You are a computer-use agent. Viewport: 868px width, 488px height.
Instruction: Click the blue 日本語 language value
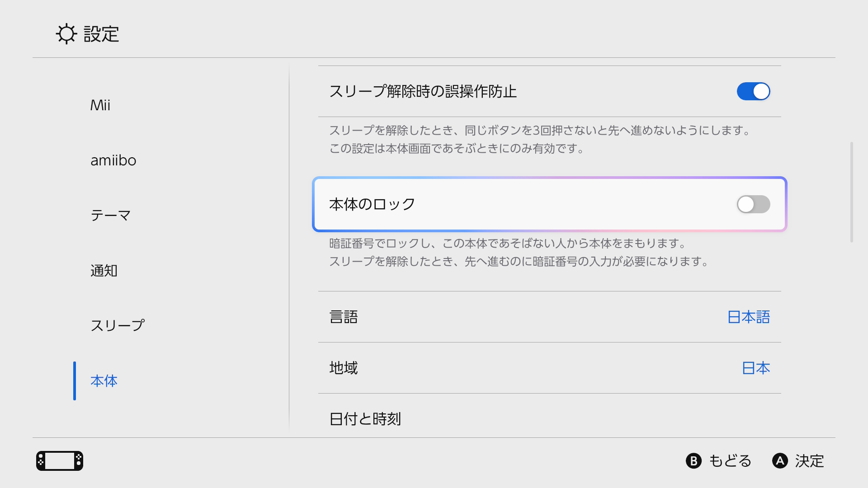point(749,317)
